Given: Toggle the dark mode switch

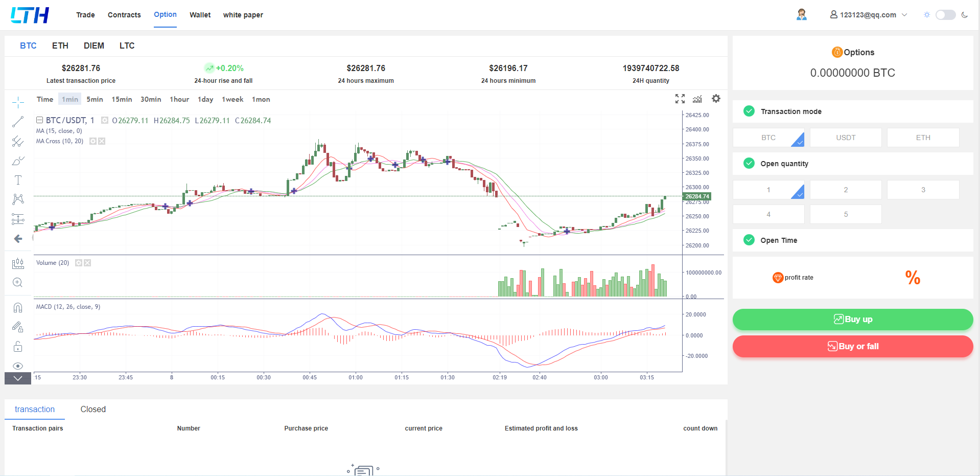Looking at the screenshot, I should point(945,15).
